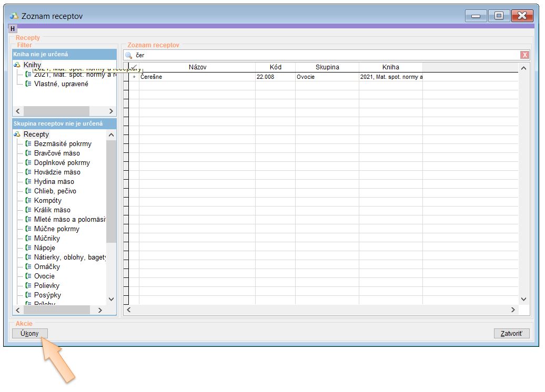Sort by the Kód column header
Viewport: 545px width, 392px height.
[x=275, y=67]
